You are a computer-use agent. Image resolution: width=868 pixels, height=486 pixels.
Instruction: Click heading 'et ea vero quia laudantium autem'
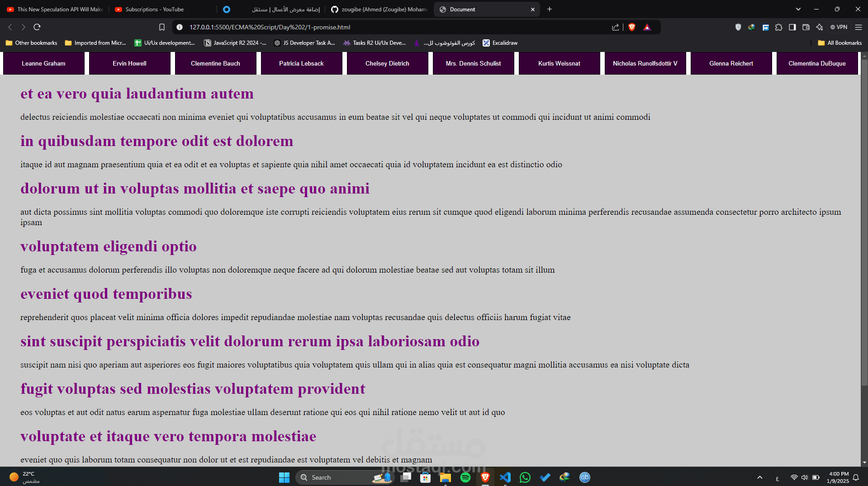click(137, 94)
